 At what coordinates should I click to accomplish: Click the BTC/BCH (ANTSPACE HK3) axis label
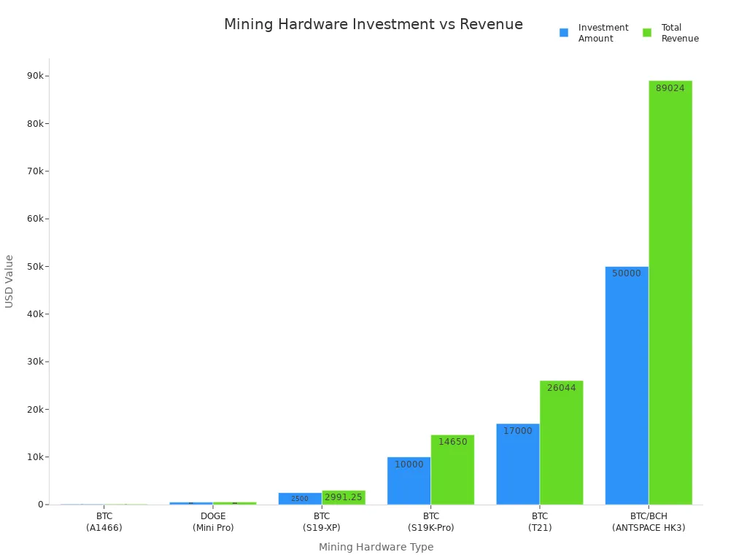point(648,521)
